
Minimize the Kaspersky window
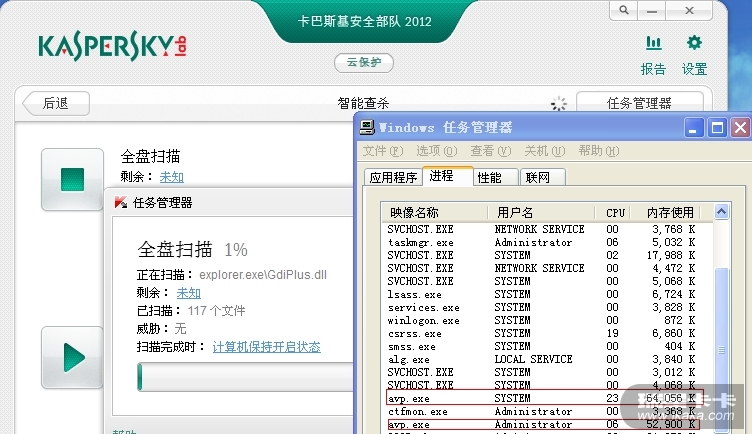tap(652, 10)
